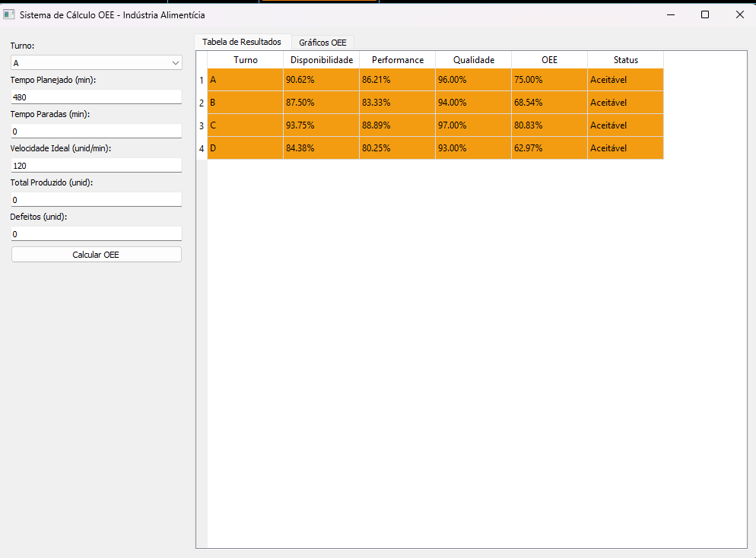The height and width of the screenshot is (558, 756).
Task: Select Disponibilidade cell 84.38%
Action: [322, 148]
